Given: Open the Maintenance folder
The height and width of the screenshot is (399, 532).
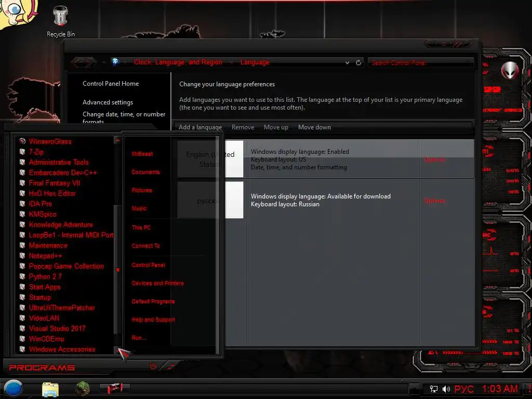Looking at the screenshot, I should click(x=48, y=245).
